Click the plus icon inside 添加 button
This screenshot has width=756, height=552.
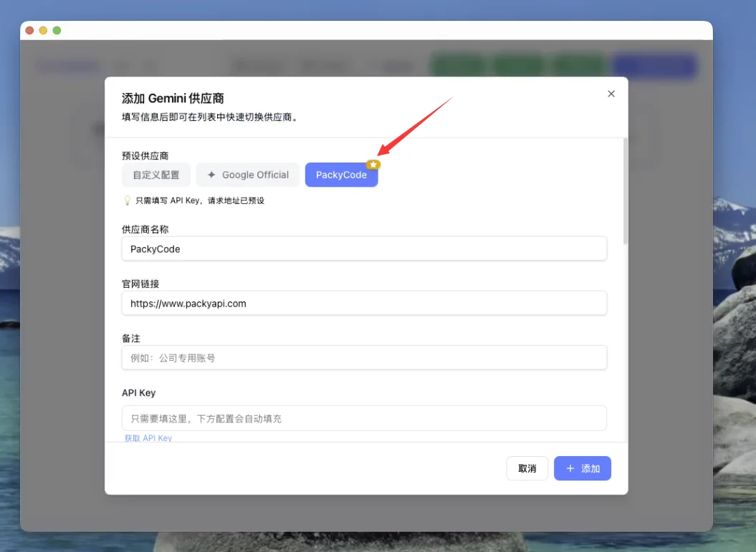pyautogui.click(x=572, y=468)
